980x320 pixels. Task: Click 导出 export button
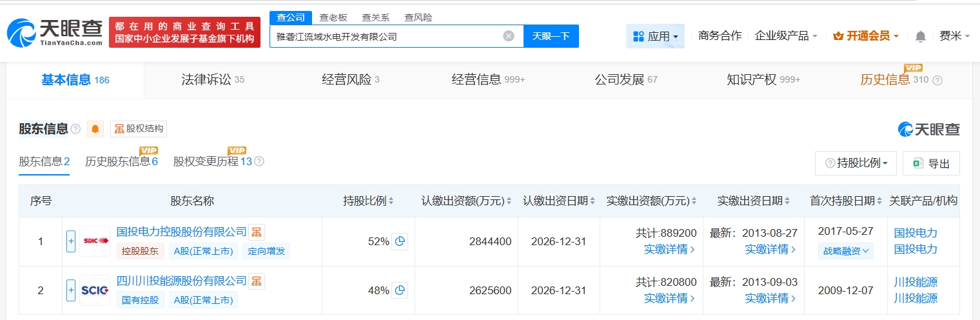pyautogui.click(x=931, y=163)
